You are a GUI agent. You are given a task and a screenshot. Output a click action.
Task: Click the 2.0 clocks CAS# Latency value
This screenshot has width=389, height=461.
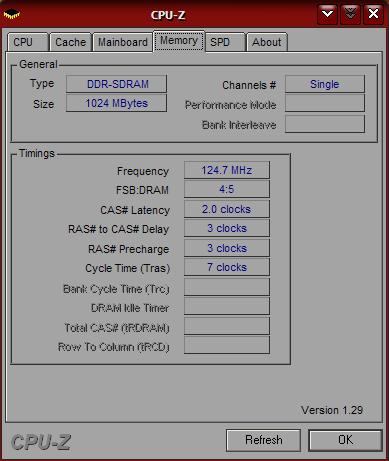click(x=227, y=209)
